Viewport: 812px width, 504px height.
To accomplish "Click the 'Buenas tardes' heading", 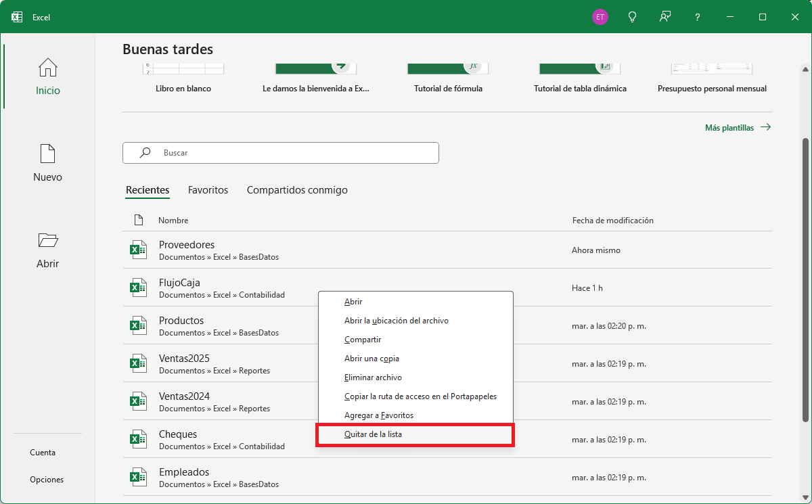I will pos(168,49).
